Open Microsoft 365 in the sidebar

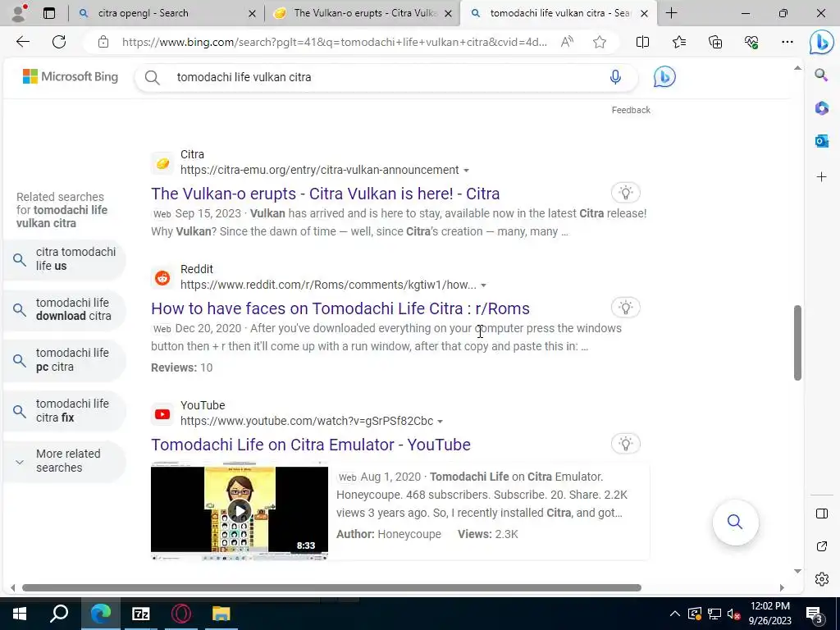(x=821, y=108)
